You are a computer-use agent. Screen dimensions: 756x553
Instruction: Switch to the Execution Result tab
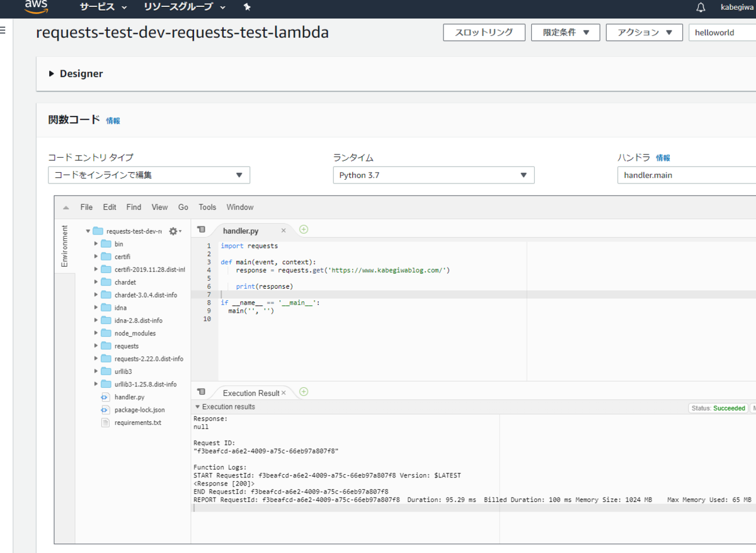[251, 393]
